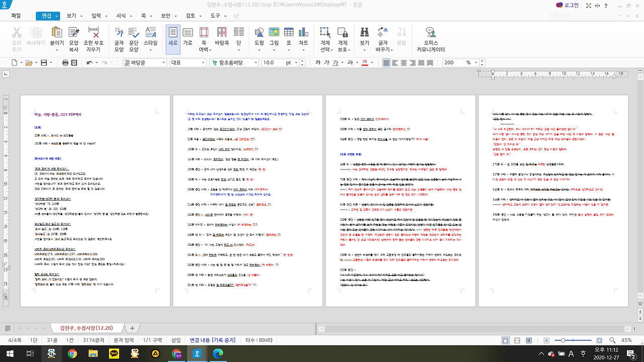Open font color dropdown arrow
Viewport: 644px width, 362px height.
click(x=372, y=63)
